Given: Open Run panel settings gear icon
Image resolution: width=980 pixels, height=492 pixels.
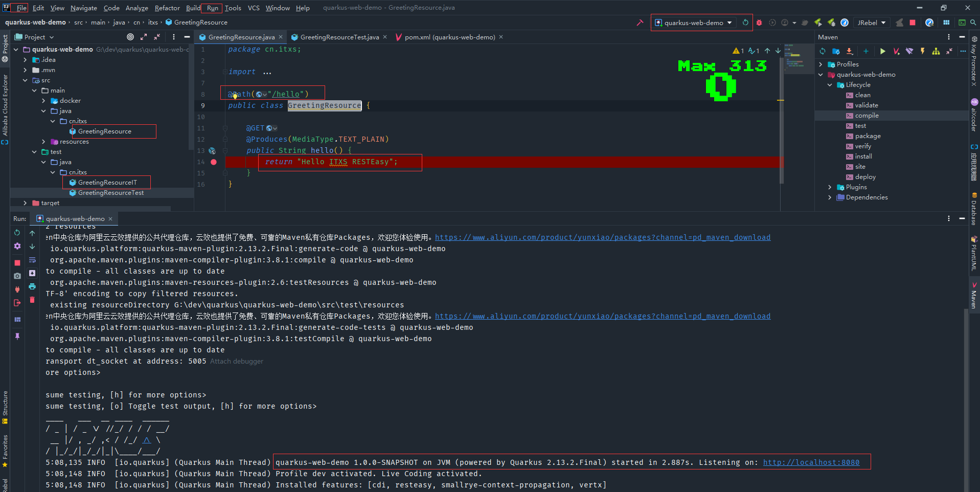Looking at the screenshot, I should (17, 246).
